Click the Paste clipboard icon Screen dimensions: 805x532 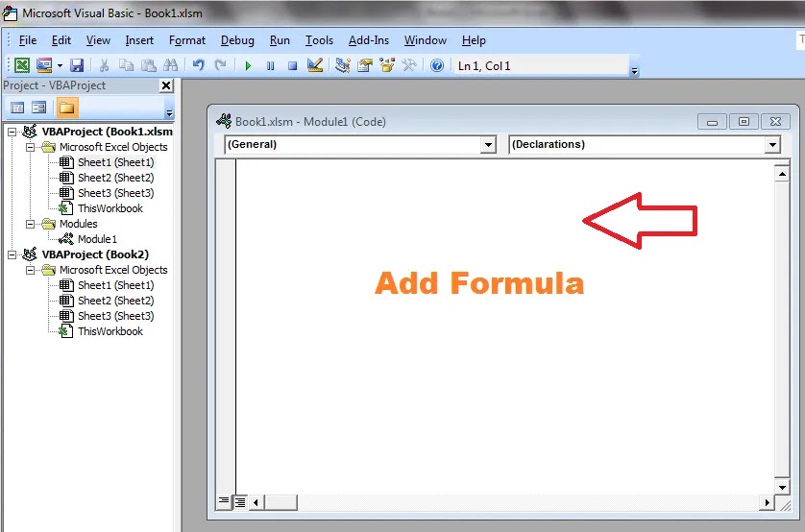coord(148,65)
